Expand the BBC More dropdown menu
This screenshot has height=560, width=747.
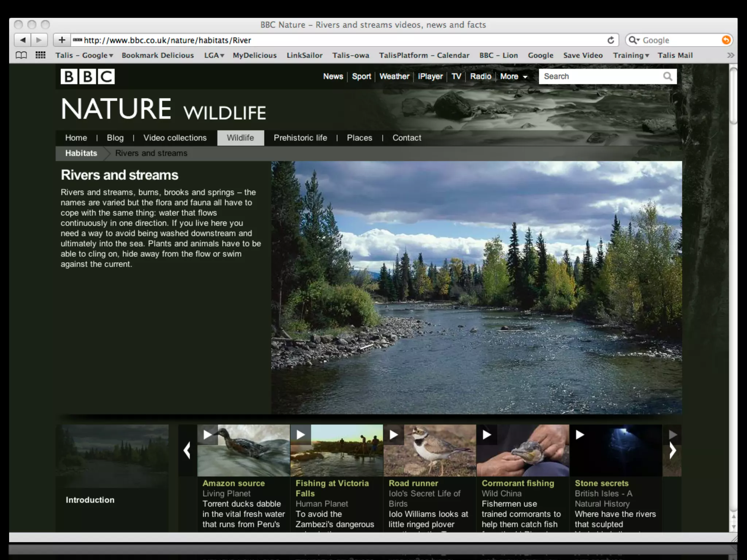[514, 77]
